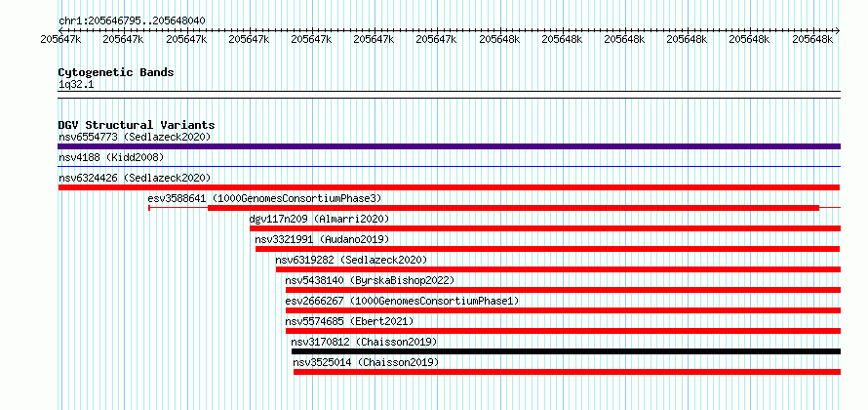This screenshot has height=410, width=868.
Task: Click the black nsv3170812 variant bar
Action: [566, 351]
